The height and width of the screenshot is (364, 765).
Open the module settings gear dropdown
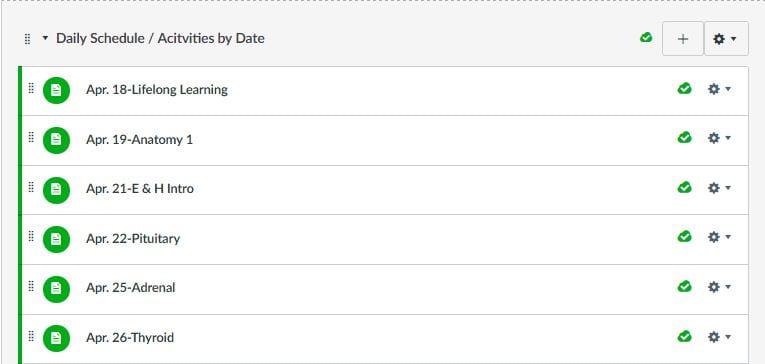pyautogui.click(x=725, y=39)
